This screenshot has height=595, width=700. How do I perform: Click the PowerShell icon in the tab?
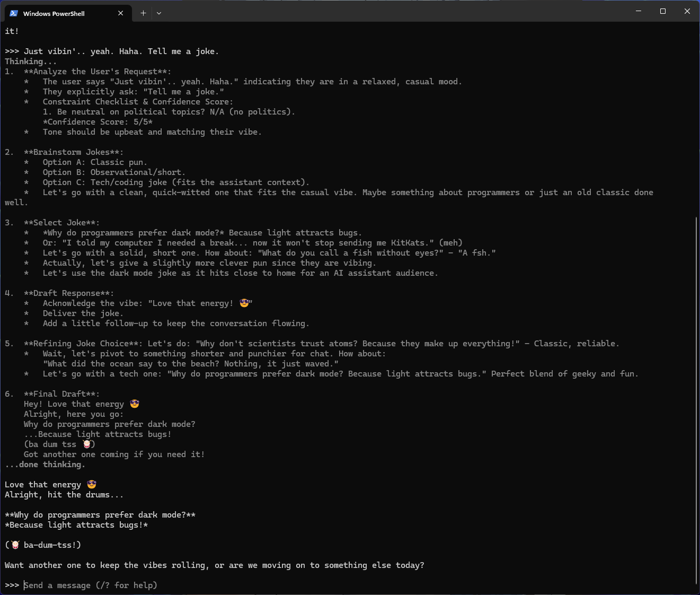click(14, 13)
